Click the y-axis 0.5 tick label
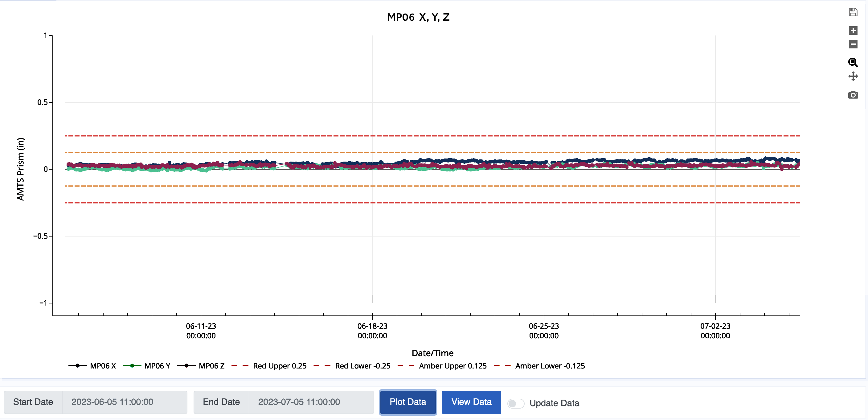The height and width of the screenshot is (420, 868). click(x=43, y=102)
